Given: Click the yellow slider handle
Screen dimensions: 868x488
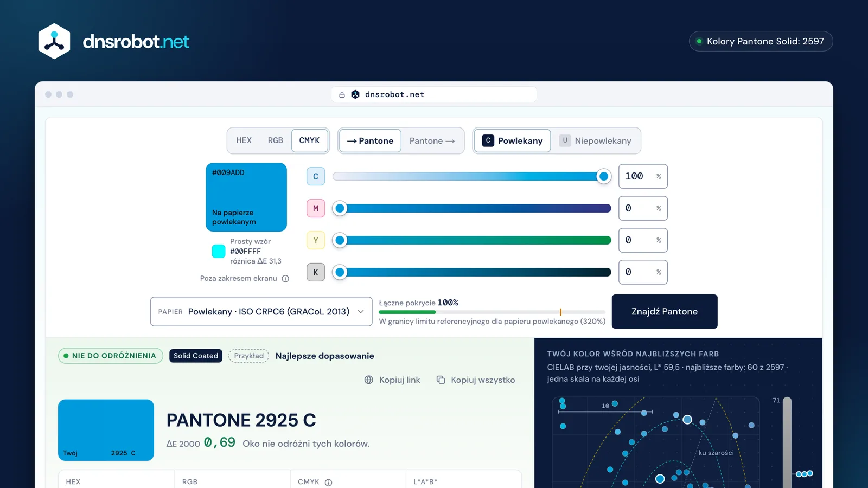Looking at the screenshot, I should [x=340, y=240].
